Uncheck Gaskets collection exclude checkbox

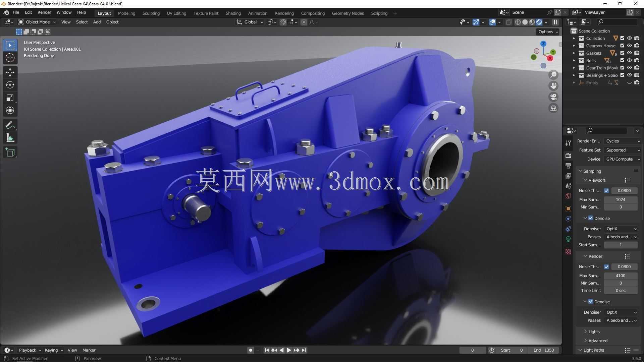[622, 53]
